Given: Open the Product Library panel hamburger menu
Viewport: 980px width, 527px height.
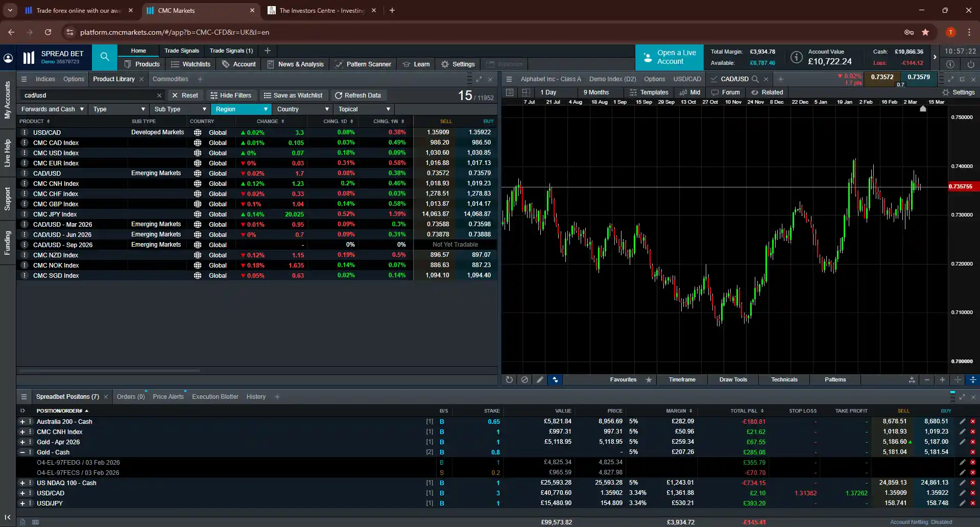Looking at the screenshot, I should (24, 79).
